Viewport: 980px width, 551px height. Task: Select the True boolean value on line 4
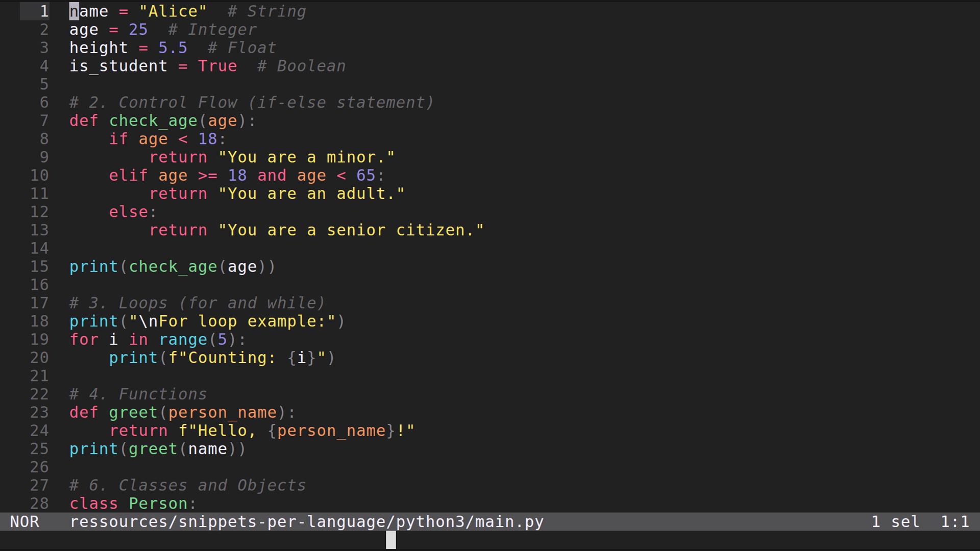pos(217,66)
